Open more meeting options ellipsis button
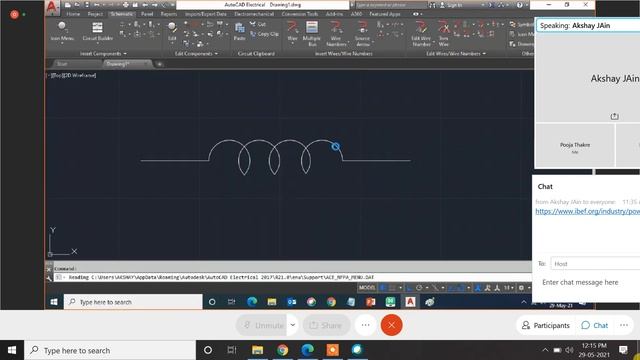 point(365,325)
